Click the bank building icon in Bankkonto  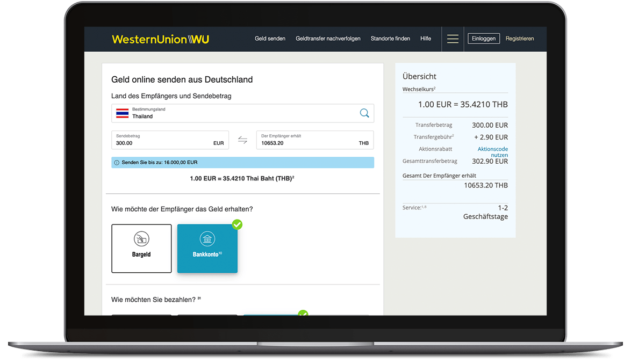tap(207, 239)
